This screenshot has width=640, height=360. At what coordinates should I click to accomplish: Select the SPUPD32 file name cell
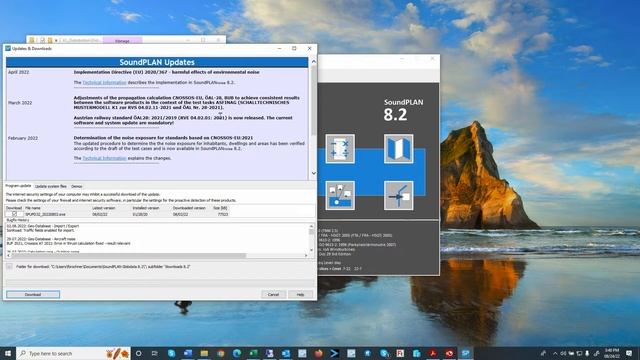click(45, 214)
